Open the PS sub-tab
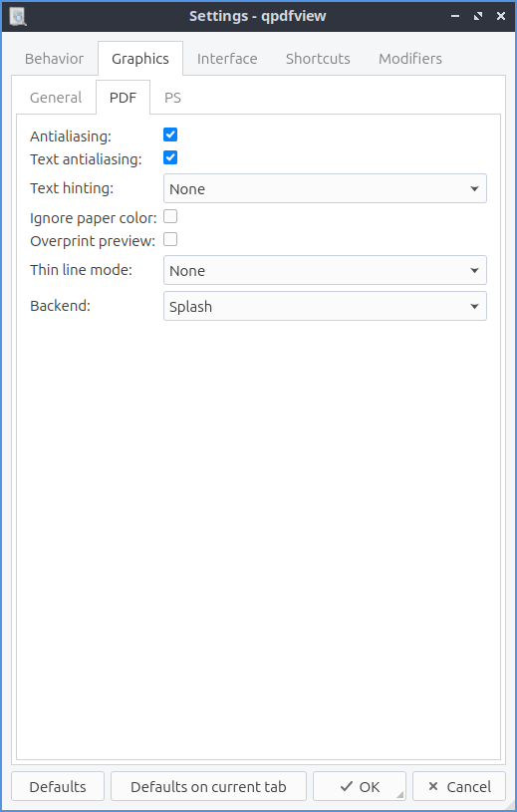Image resolution: width=517 pixels, height=812 pixels. coord(173,98)
